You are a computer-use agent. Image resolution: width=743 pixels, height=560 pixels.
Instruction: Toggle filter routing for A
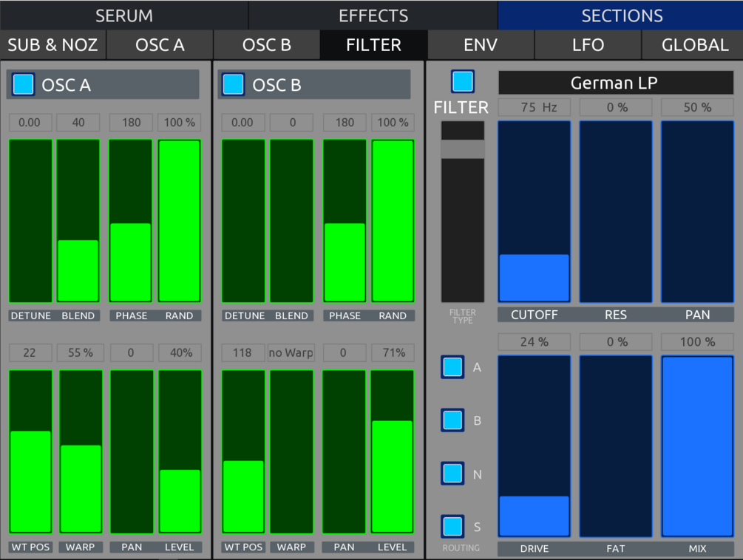(x=452, y=367)
